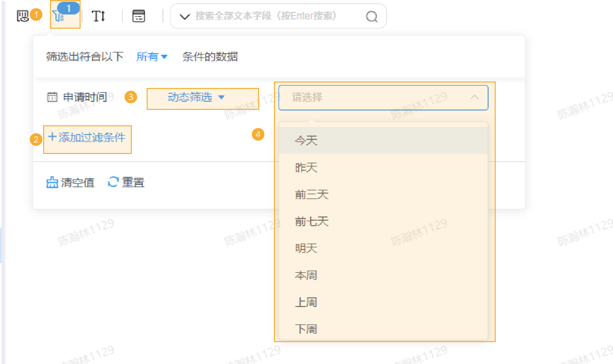Image resolution: width=613 pixels, height=364 pixels.
Task: Open the 动态筛选 dropdown
Action: (195, 98)
